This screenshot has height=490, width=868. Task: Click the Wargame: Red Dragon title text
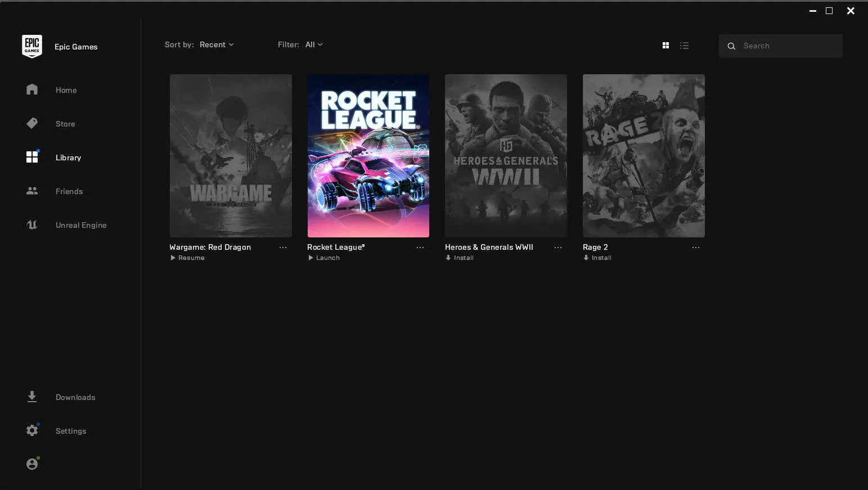(210, 247)
